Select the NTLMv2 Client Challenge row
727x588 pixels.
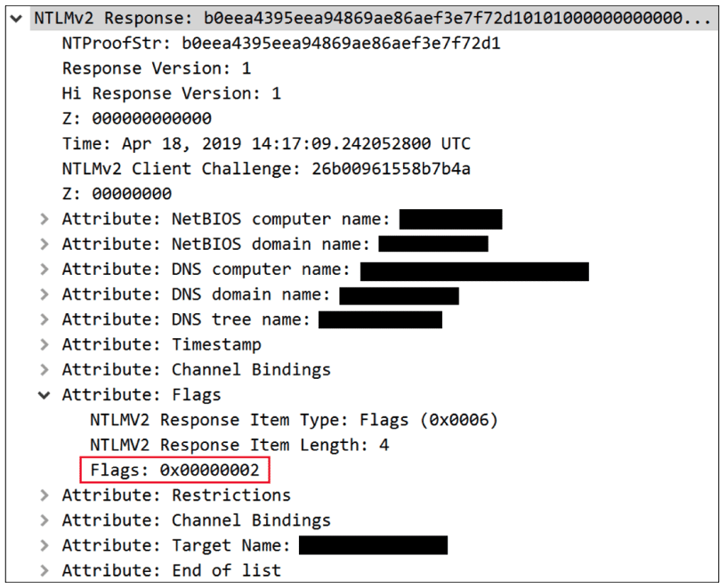tap(266, 168)
